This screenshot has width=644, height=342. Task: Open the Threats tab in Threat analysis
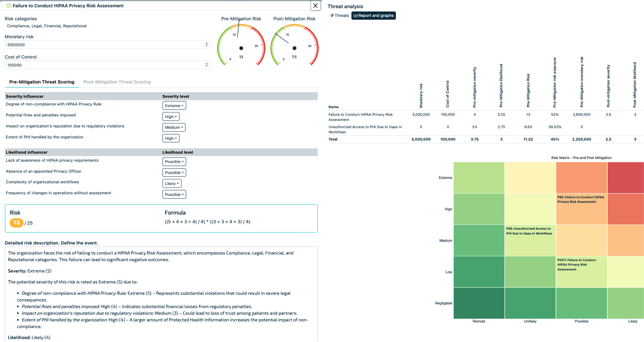tap(340, 15)
